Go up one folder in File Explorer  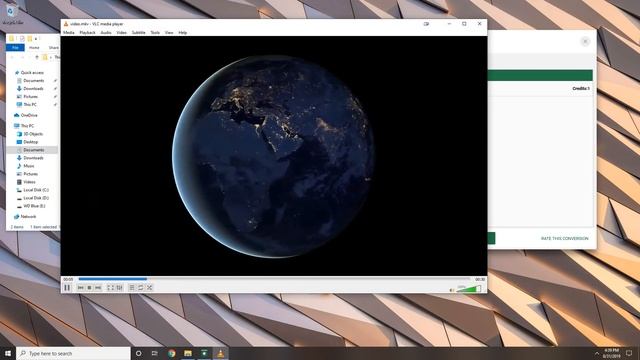pos(37,58)
